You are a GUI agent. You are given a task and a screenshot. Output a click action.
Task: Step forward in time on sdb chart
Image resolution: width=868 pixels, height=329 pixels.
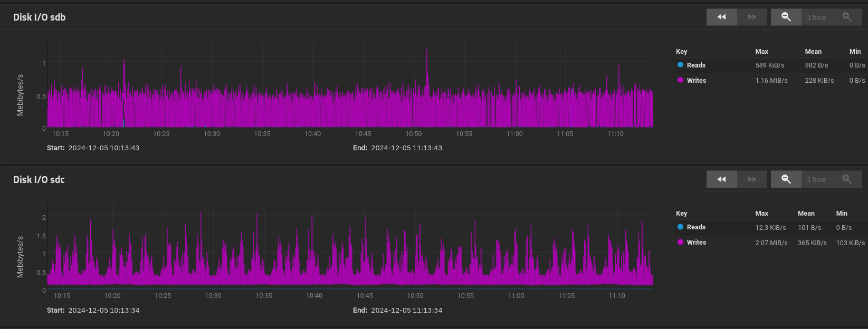point(752,17)
